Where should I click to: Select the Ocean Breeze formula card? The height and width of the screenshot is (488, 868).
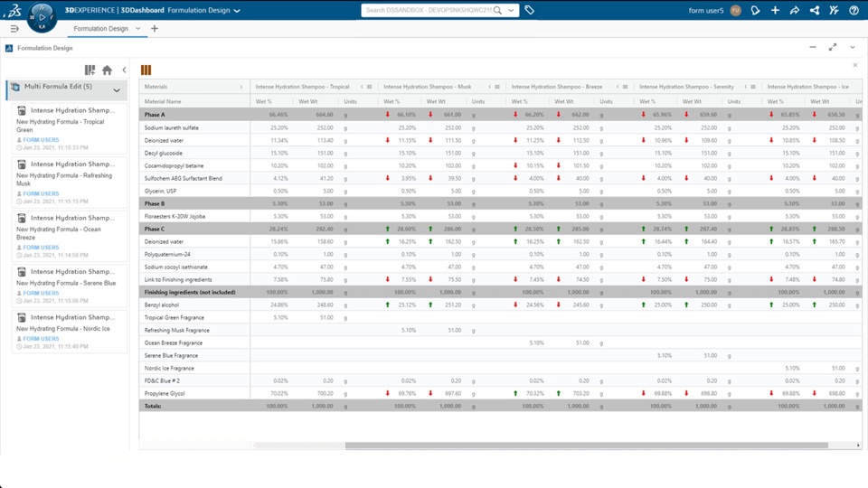pos(69,236)
